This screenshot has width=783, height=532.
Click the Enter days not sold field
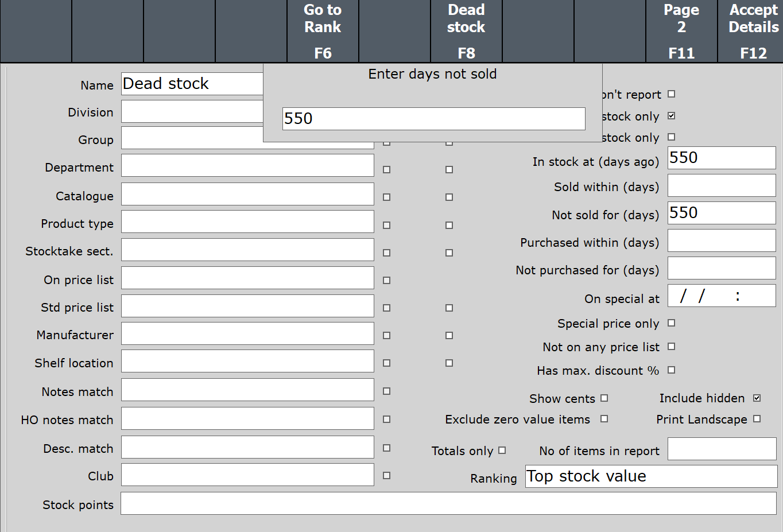[x=433, y=119]
